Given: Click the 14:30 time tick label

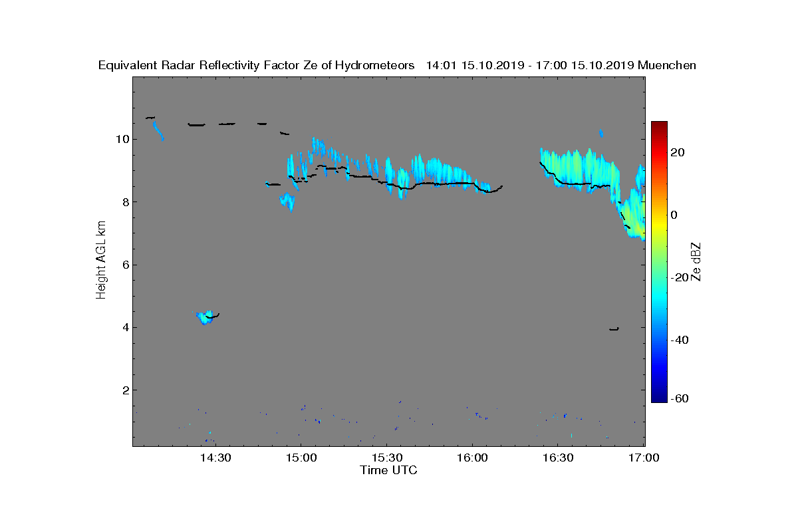Looking at the screenshot, I should tap(215, 458).
